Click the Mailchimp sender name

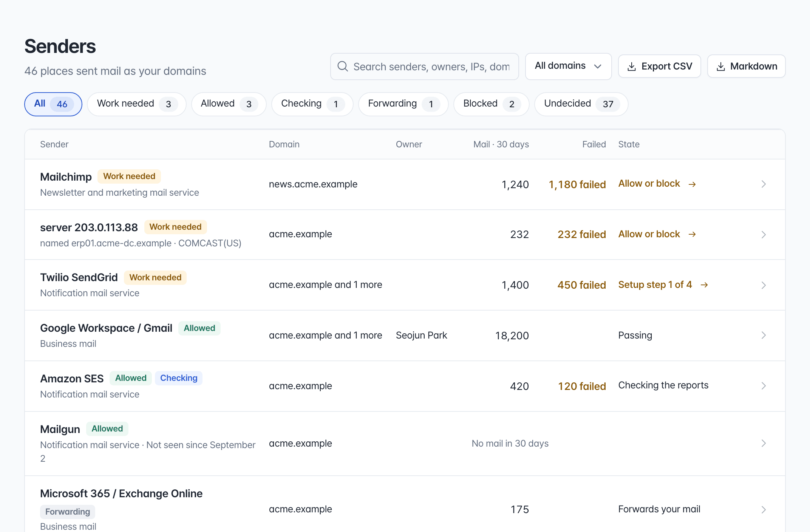66,177
